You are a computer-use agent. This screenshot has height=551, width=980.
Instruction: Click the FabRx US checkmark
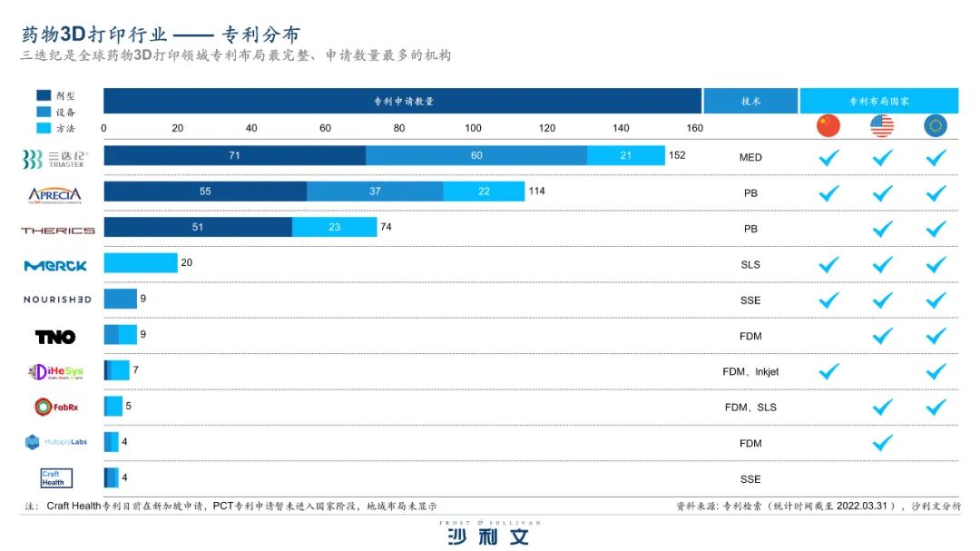[x=883, y=408]
